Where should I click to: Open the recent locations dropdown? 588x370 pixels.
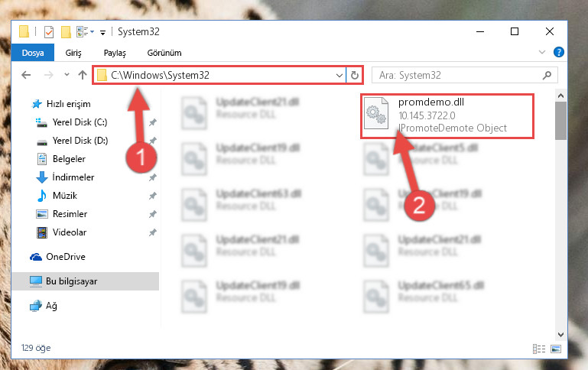pos(67,75)
